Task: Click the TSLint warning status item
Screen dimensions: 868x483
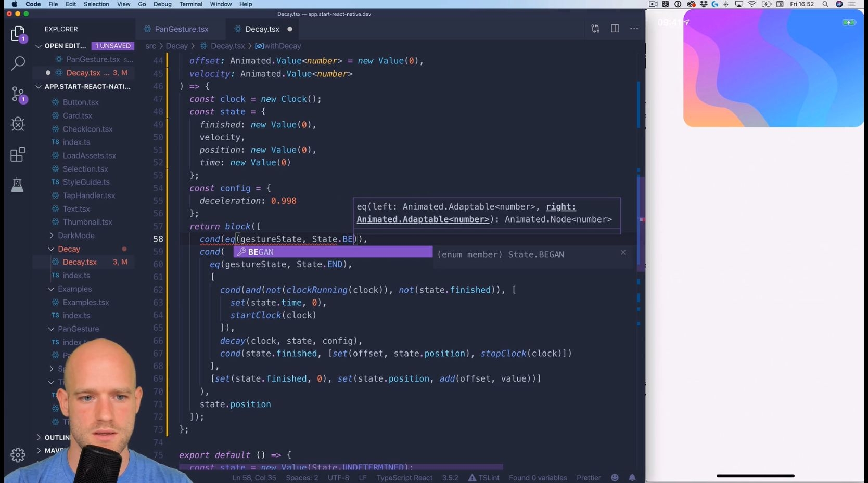Action: click(483, 478)
